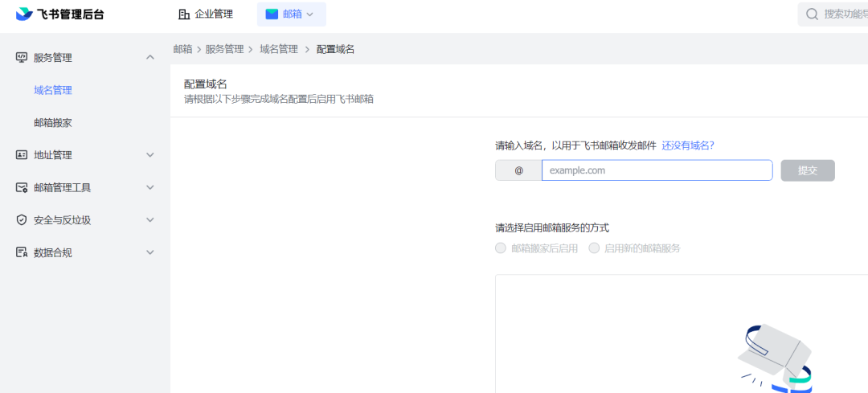Screen dimensions: 868x393
Task: Collapse the 服务管理 section chevron
Action: [x=149, y=57]
